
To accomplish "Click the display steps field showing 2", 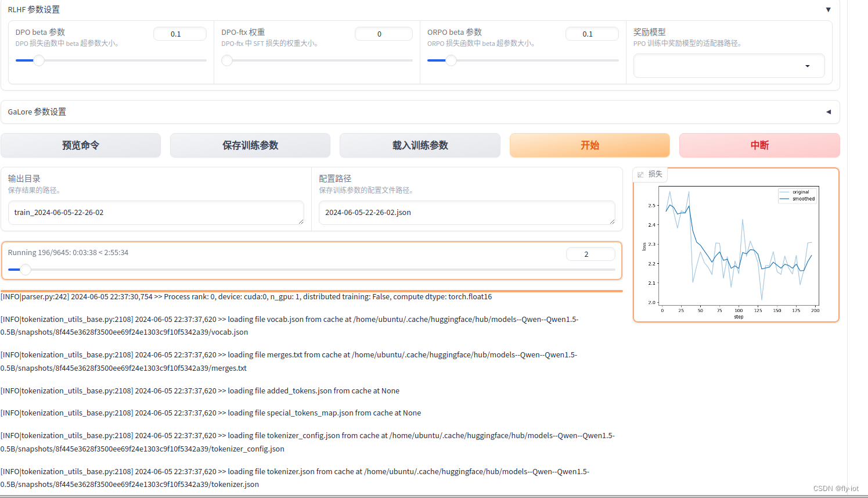I will point(590,253).
